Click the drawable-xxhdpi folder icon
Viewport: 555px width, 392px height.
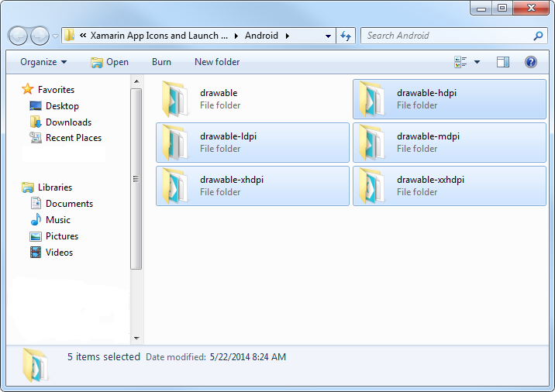pos(372,186)
